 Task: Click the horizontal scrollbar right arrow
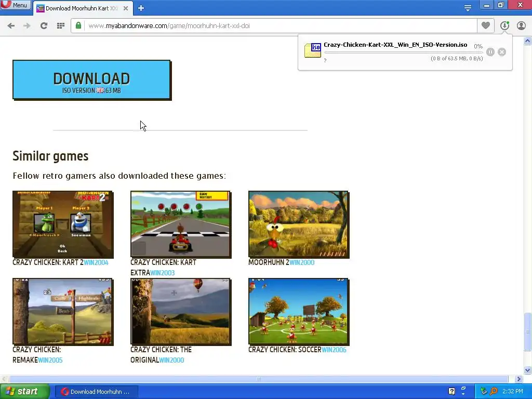(x=519, y=379)
